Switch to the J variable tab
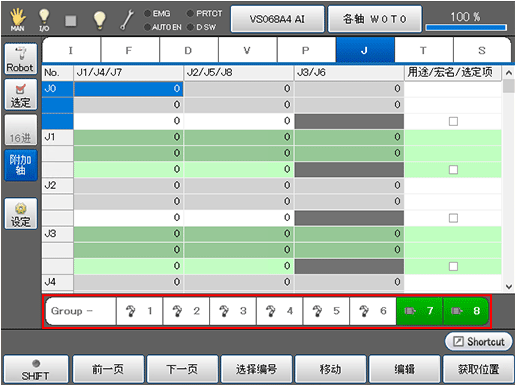The image size is (515, 385). [x=365, y=50]
